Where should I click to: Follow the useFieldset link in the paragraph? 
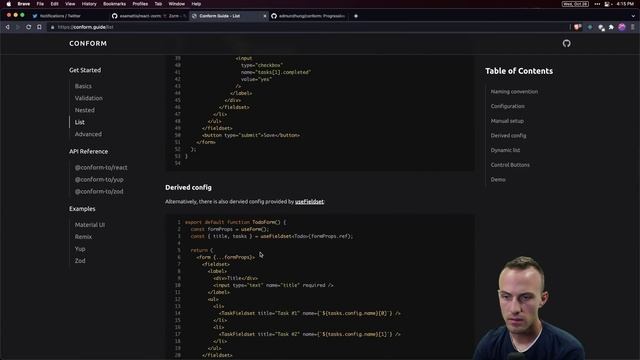click(309, 202)
